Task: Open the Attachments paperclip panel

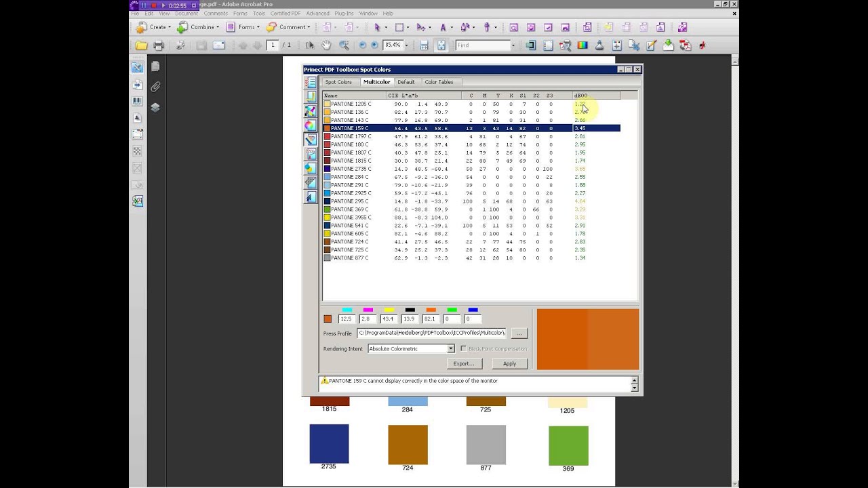Action: [155, 87]
